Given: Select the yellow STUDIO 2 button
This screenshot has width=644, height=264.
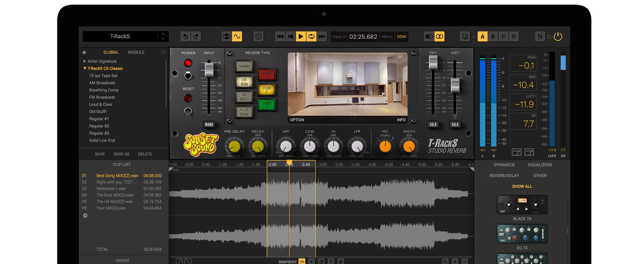Looking at the screenshot, I should tap(267, 90).
